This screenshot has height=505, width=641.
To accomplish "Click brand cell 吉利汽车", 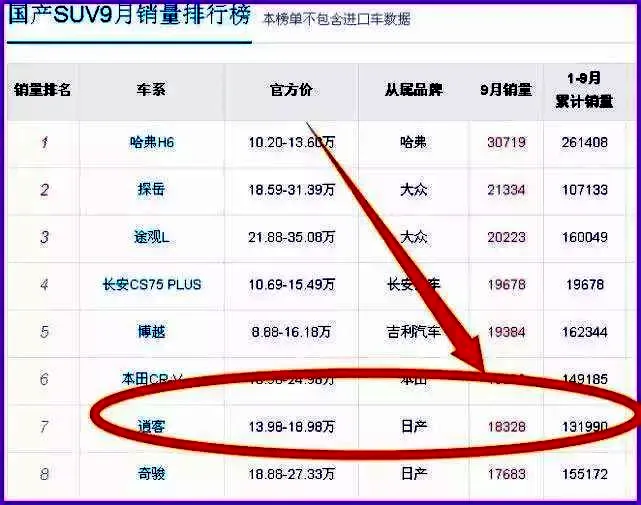I will point(414,332).
